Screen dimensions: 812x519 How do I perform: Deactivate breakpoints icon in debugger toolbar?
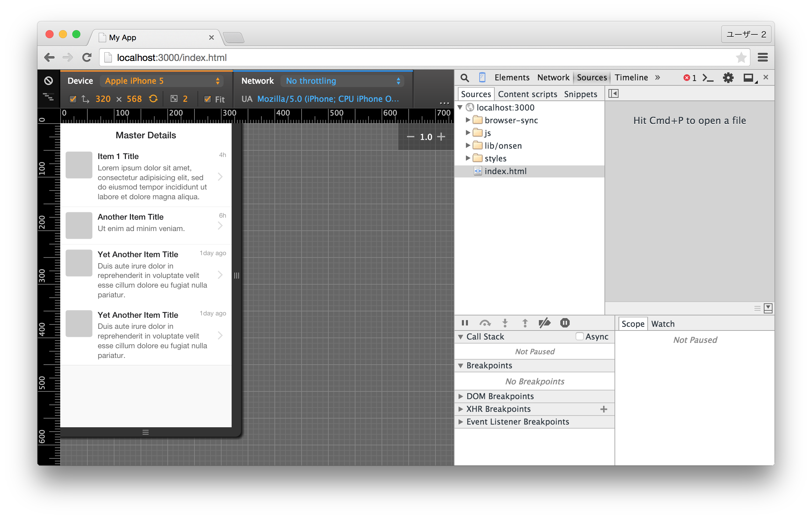pos(544,323)
